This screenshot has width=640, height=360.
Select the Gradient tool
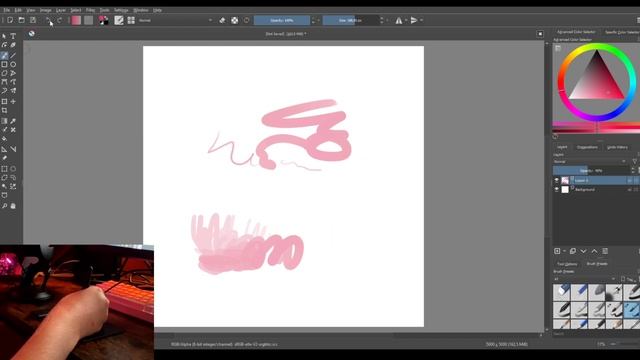(4, 121)
